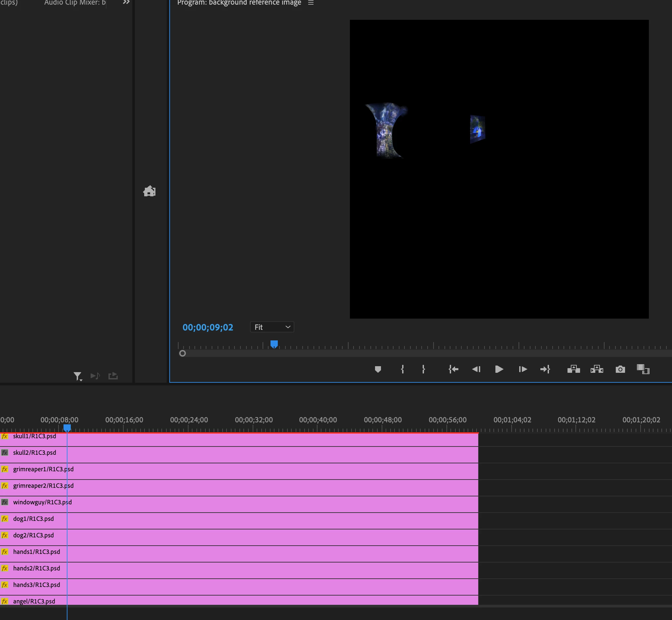Click the fx badge on windowguy/R1C3.psd
This screenshot has width=672, height=620.
[5, 502]
